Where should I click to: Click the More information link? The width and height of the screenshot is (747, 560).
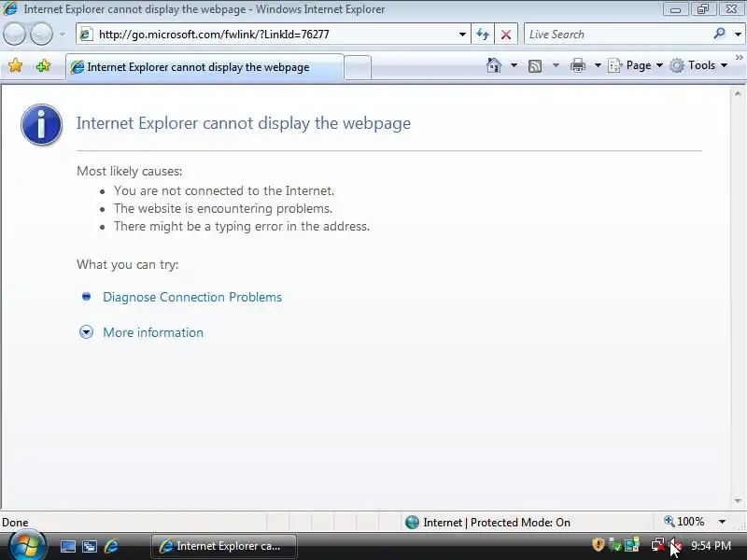153,332
